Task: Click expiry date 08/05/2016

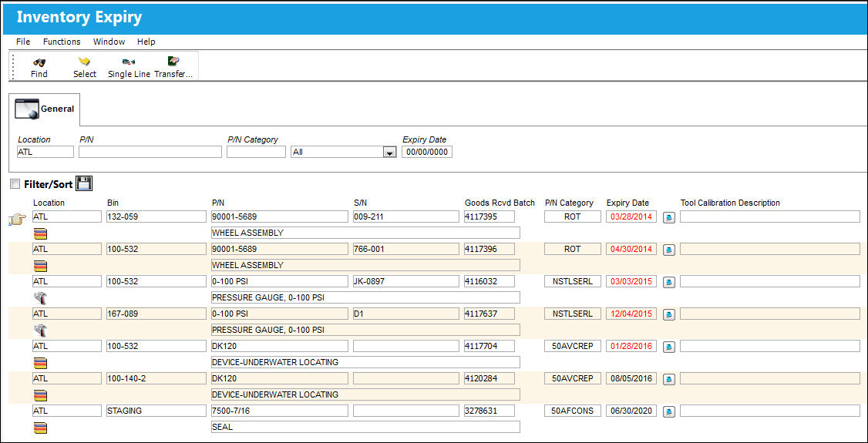Action: pos(631,378)
